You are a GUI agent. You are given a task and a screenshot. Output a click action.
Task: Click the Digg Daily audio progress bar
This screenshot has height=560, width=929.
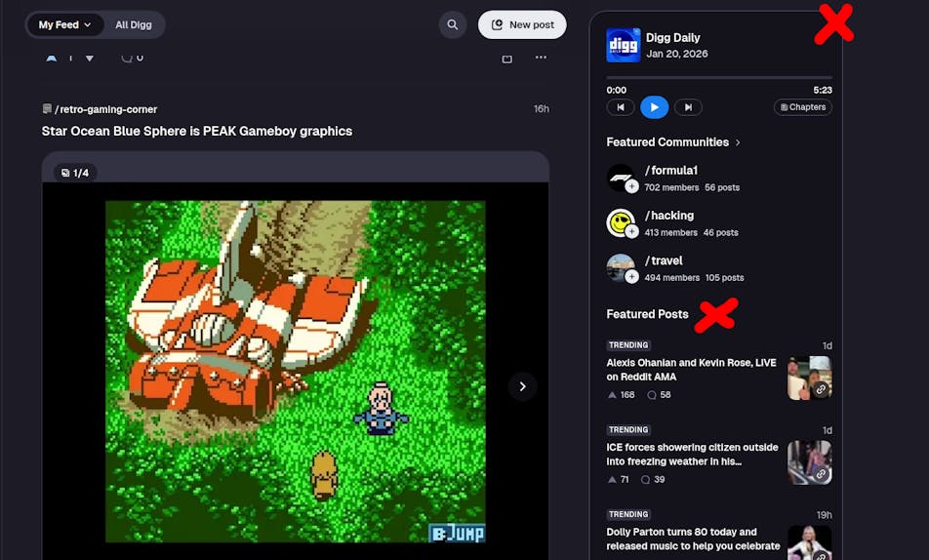click(x=718, y=77)
